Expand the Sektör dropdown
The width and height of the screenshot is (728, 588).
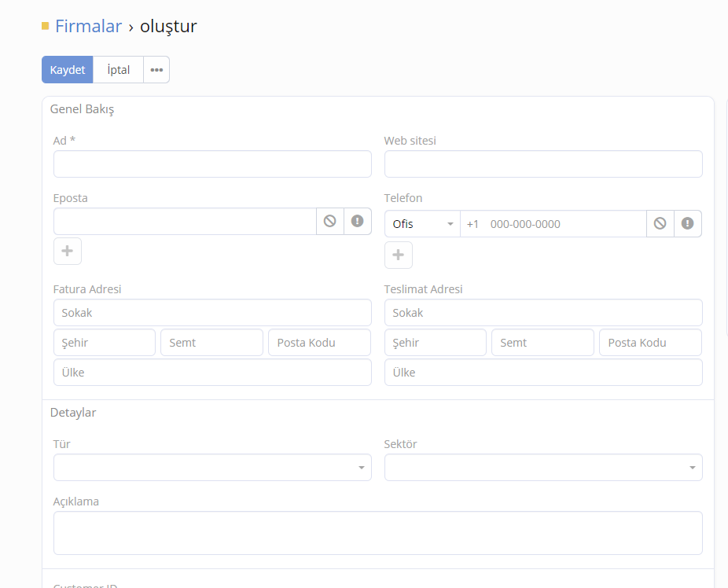click(x=543, y=468)
